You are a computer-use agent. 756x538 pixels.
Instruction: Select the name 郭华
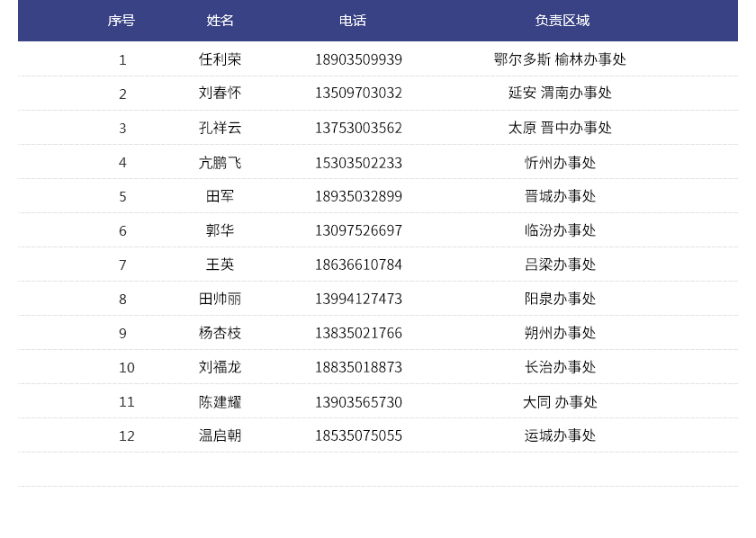tap(220, 230)
